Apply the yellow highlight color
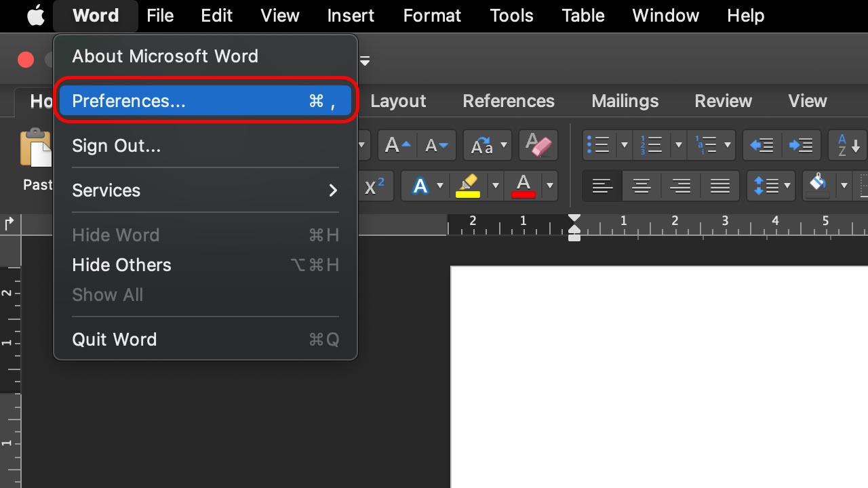The width and height of the screenshot is (868, 488). coord(469,186)
